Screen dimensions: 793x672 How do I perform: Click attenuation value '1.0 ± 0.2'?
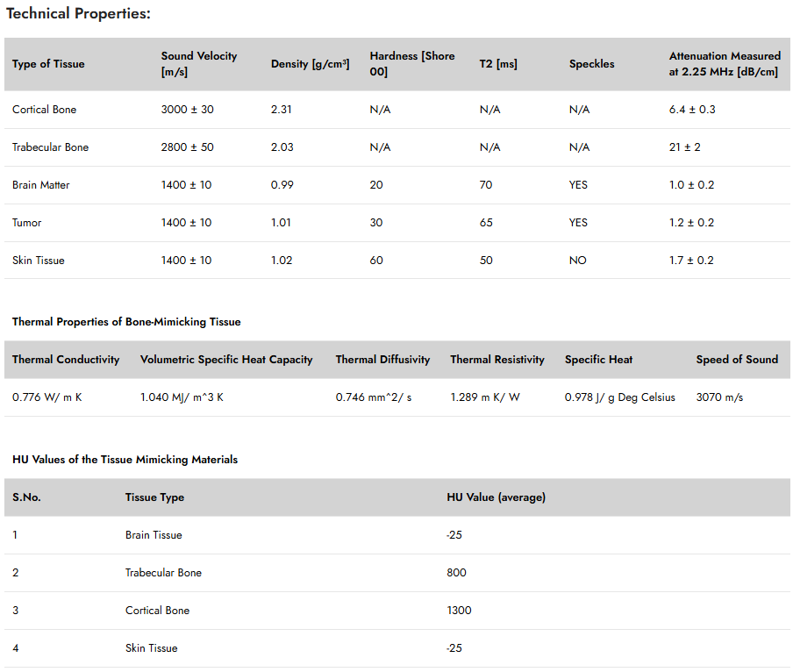click(x=691, y=185)
